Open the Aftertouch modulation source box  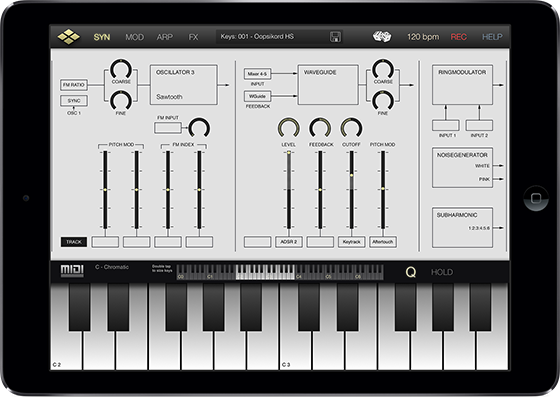382,242
